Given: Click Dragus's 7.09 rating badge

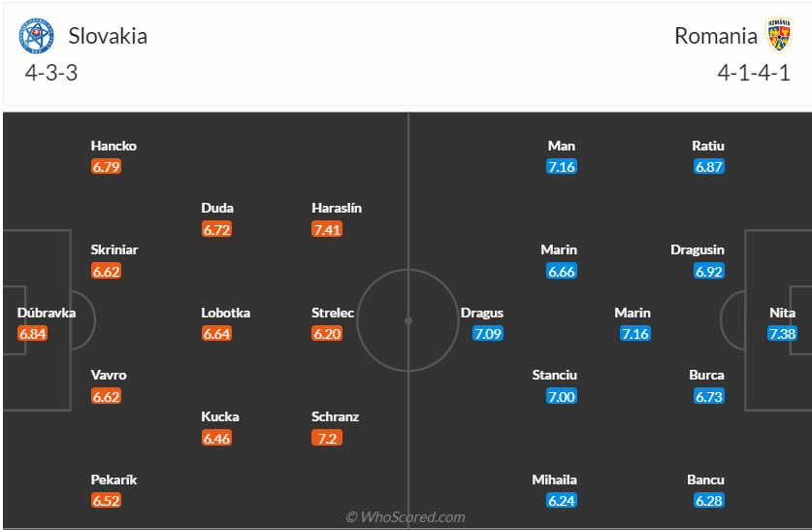Looking at the screenshot, I should coord(488,334).
